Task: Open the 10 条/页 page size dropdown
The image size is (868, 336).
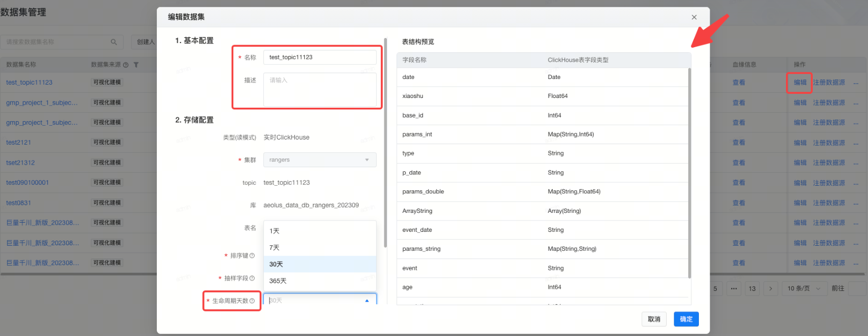Action: 804,288
